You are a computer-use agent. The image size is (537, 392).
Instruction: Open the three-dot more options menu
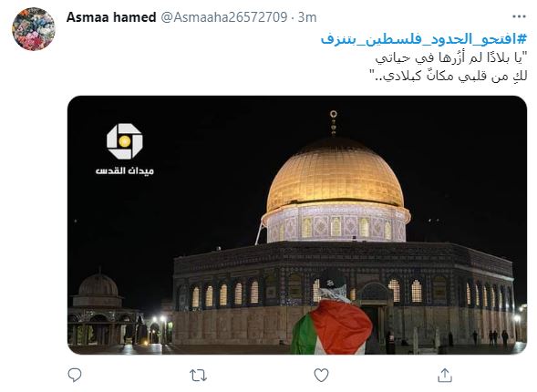(519, 16)
